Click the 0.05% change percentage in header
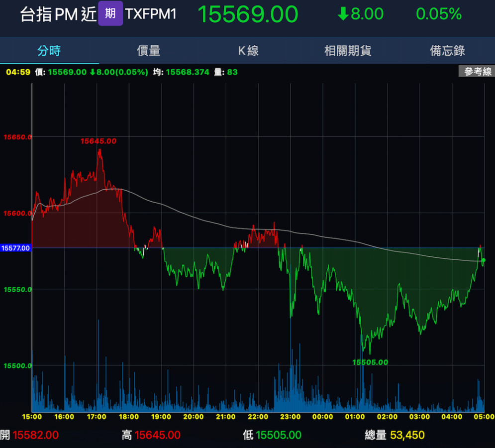 pyautogui.click(x=438, y=14)
